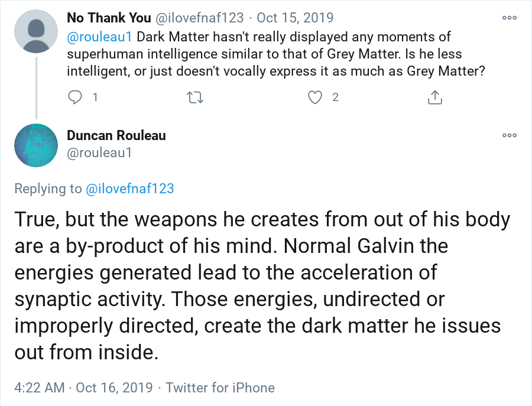Click the reply count of 1

[x=95, y=98]
